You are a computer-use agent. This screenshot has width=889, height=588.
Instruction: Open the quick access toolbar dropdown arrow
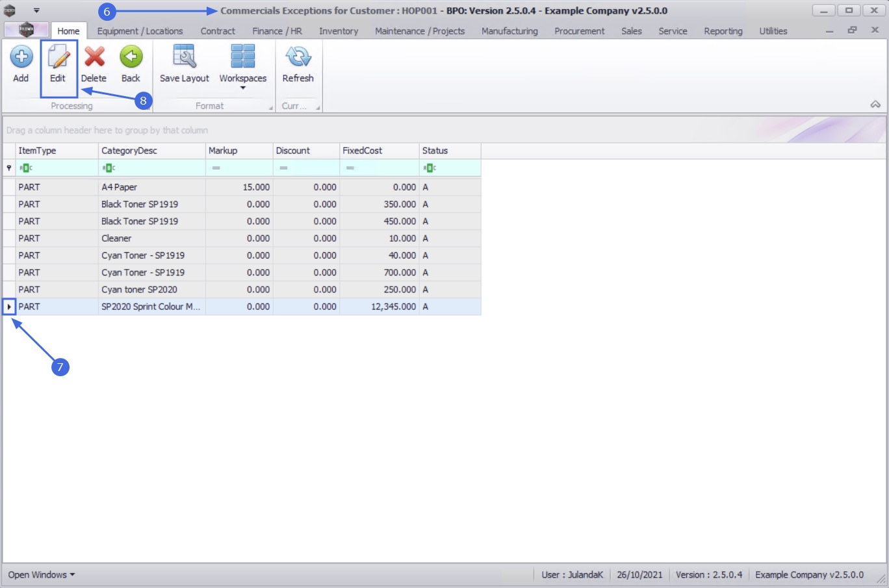pos(36,10)
